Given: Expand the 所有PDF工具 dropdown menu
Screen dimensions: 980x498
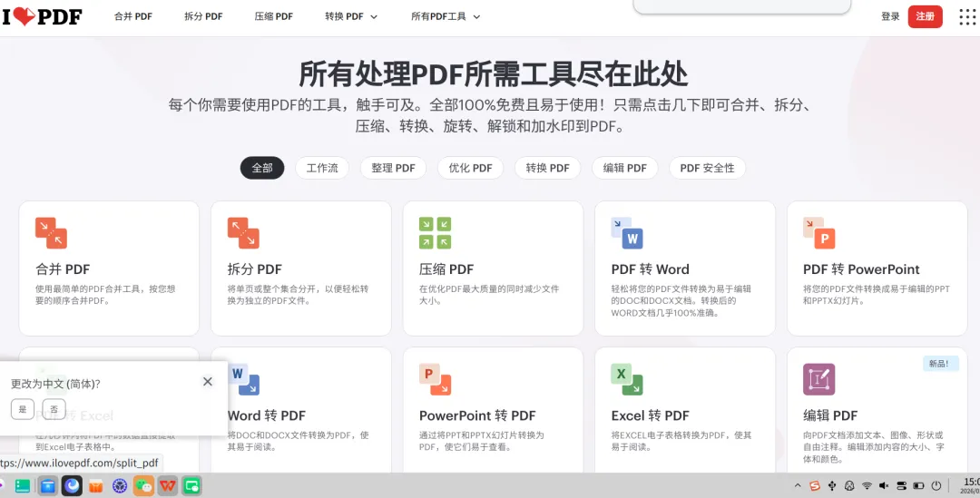Looking at the screenshot, I should (x=446, y=17).
